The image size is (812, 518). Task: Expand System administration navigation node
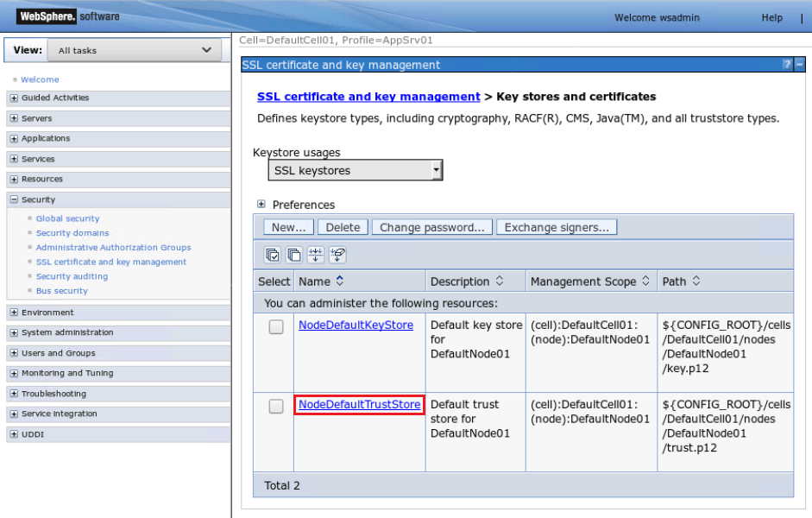14,332
